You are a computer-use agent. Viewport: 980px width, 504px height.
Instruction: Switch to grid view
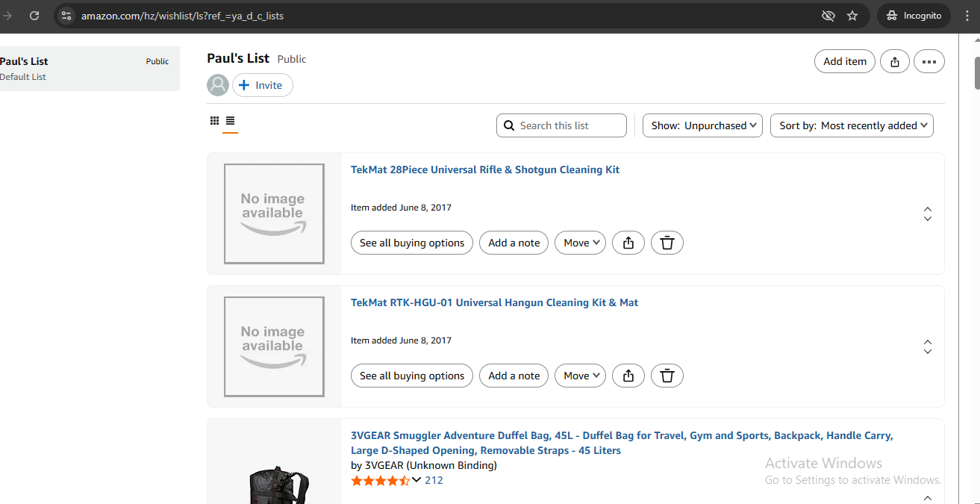pyautogui.click(x=214, y=120)
